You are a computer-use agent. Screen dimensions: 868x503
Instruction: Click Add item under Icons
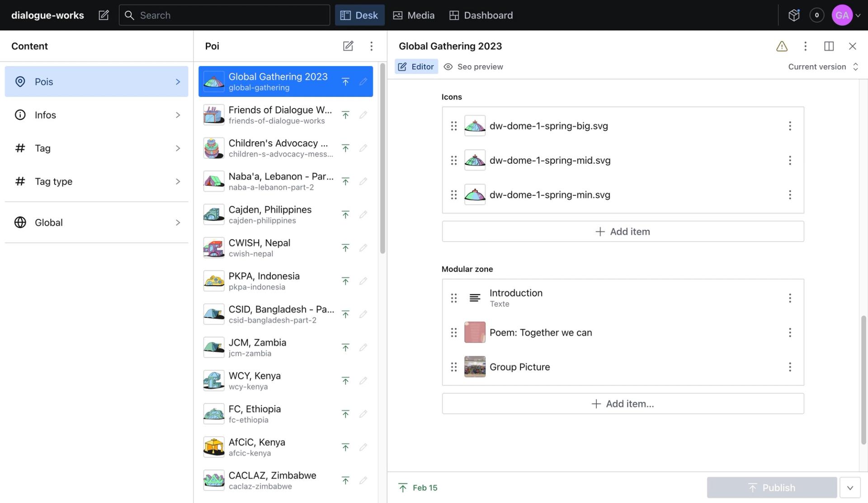pos(623,232)
